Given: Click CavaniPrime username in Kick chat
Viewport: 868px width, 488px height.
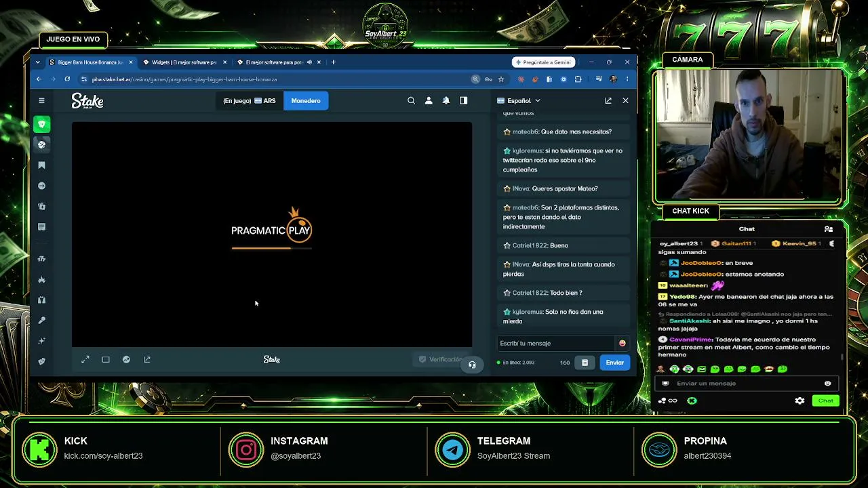Looking at the screenshot, I should coord(690,340).
